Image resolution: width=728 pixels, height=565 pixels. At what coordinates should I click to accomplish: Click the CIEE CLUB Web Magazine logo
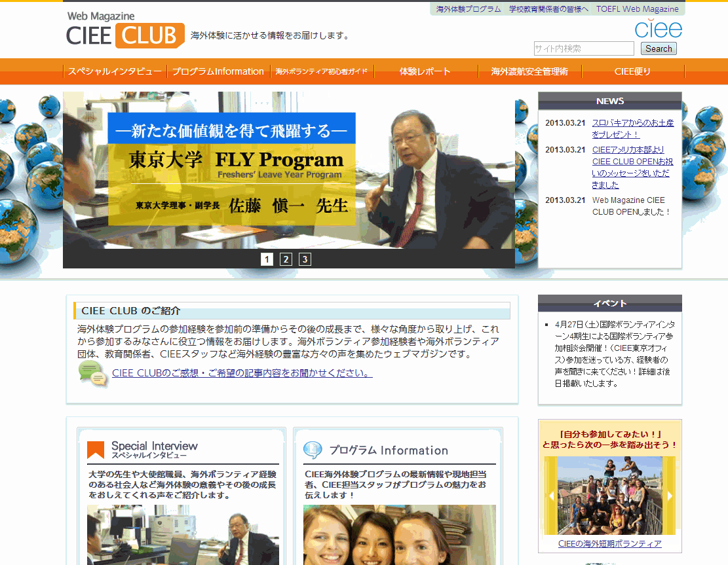tap(125, 29)
